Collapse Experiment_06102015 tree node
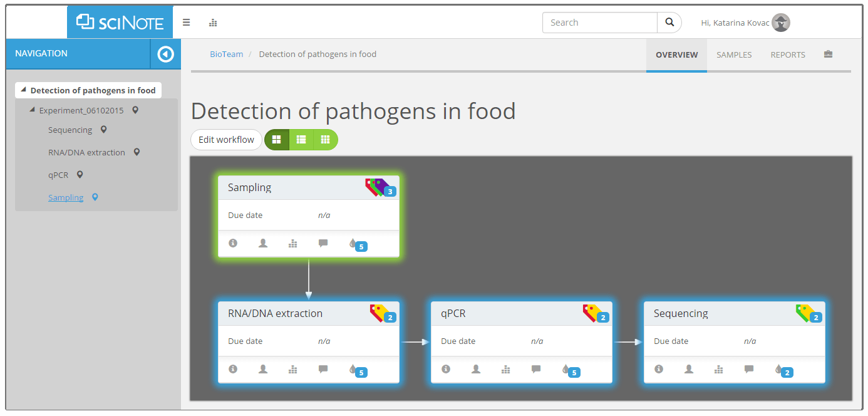 (33, 110)
